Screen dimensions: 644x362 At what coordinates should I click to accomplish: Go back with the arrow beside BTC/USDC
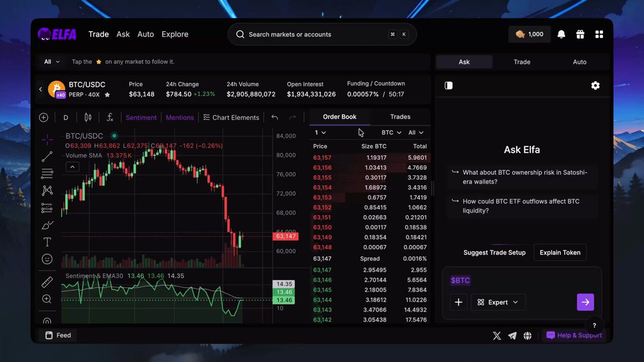point(40,89)
